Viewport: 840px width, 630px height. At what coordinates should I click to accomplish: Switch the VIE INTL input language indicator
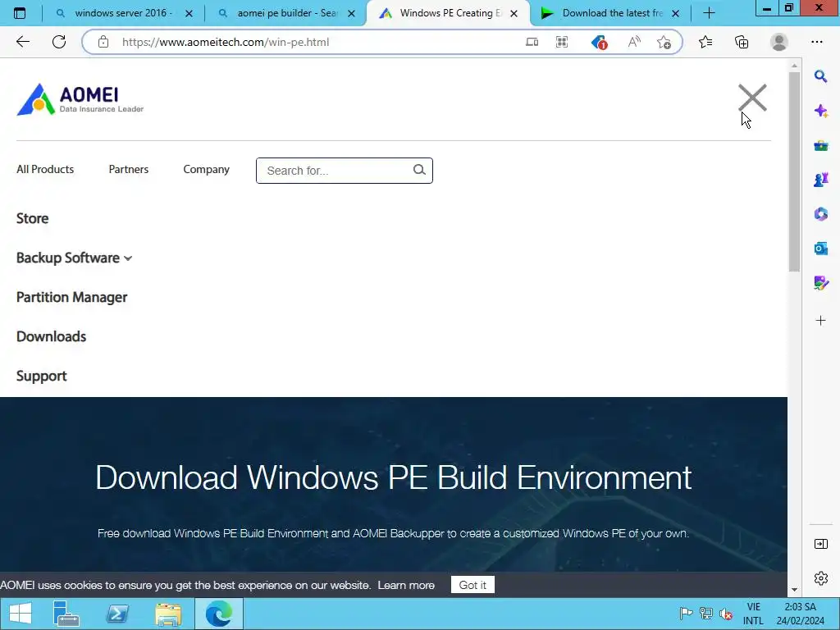tap(753, 614)
